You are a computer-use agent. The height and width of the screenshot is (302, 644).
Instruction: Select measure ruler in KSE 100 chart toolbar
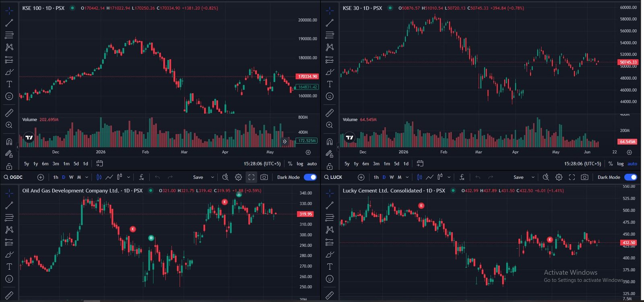tap(9, 113)
